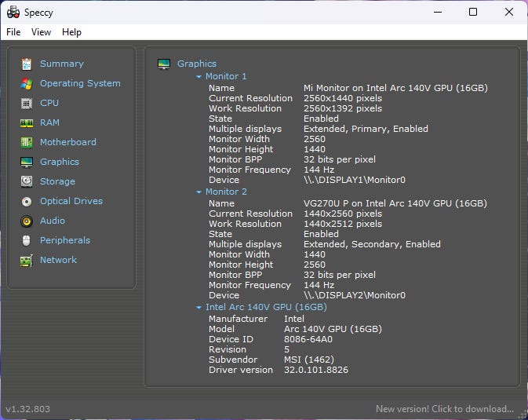This screenshot has height=420, width=528.
Task: Maximize the Speccy window
Action: click(x=473, y=12)
